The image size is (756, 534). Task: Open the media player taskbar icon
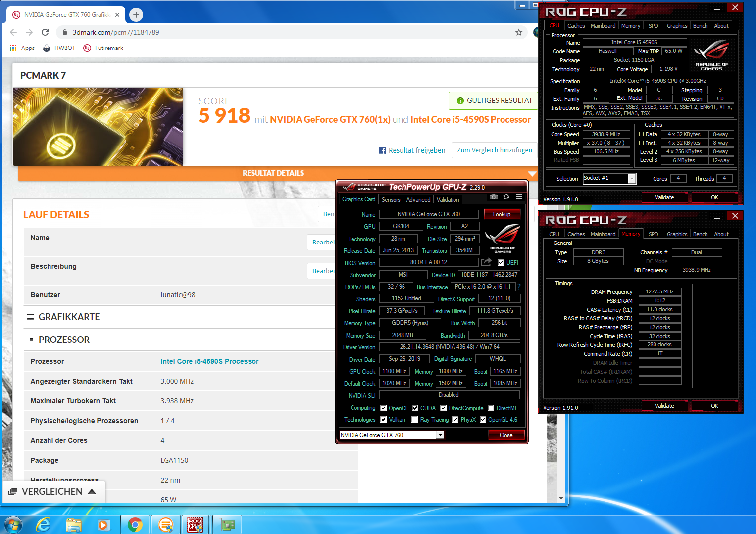coord(103,525)
